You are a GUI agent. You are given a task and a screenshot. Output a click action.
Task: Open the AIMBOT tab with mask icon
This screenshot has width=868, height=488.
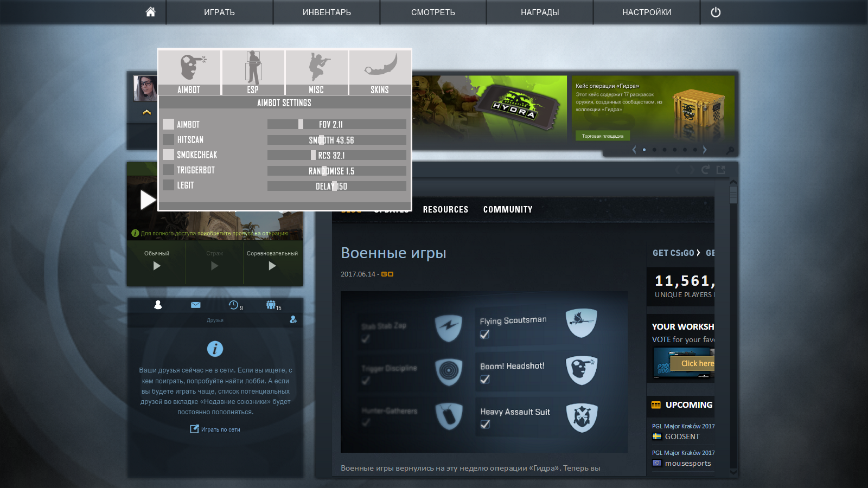(x=189, y=73)
